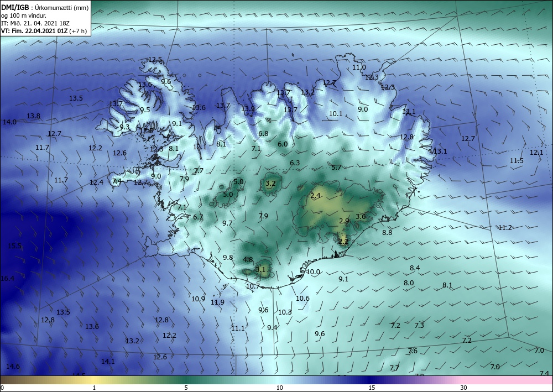Screen dimensions: 553x392
Task: Click the 8.8 value on the map
Action: [x=387, y=232]
